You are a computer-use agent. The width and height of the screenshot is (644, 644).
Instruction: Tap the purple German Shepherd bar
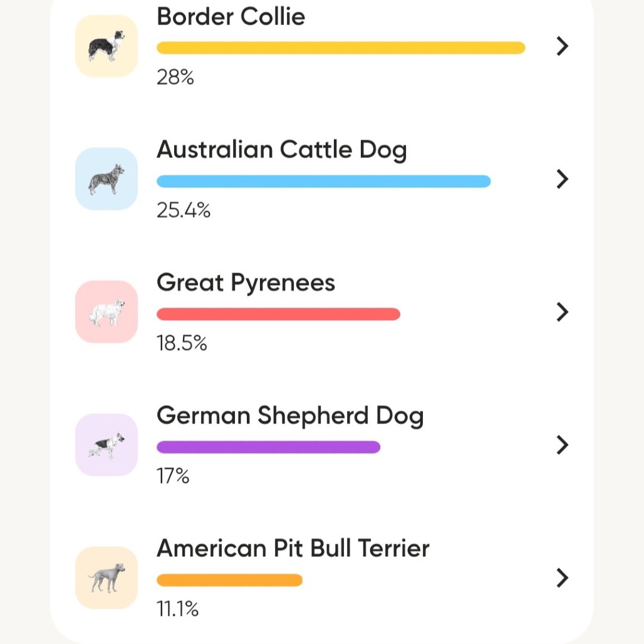click(269, 447)
